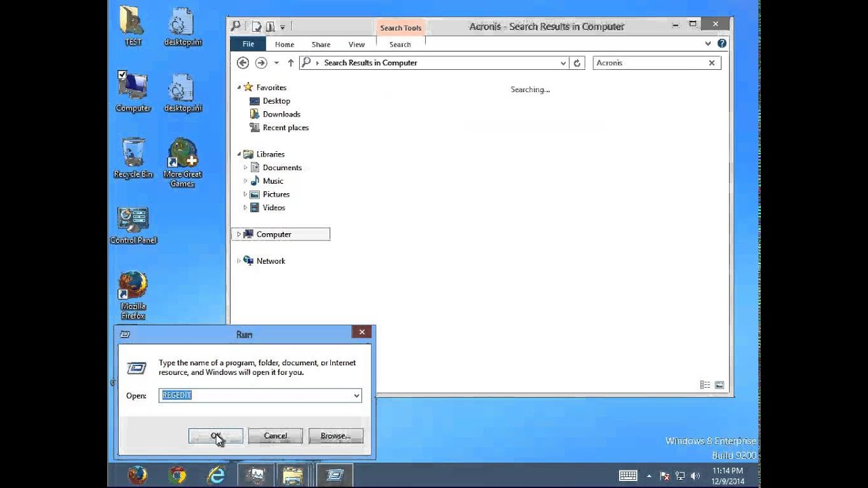Select Downloads under Favorites
Viewport: 868px width, 488px height.
(281, 114)
